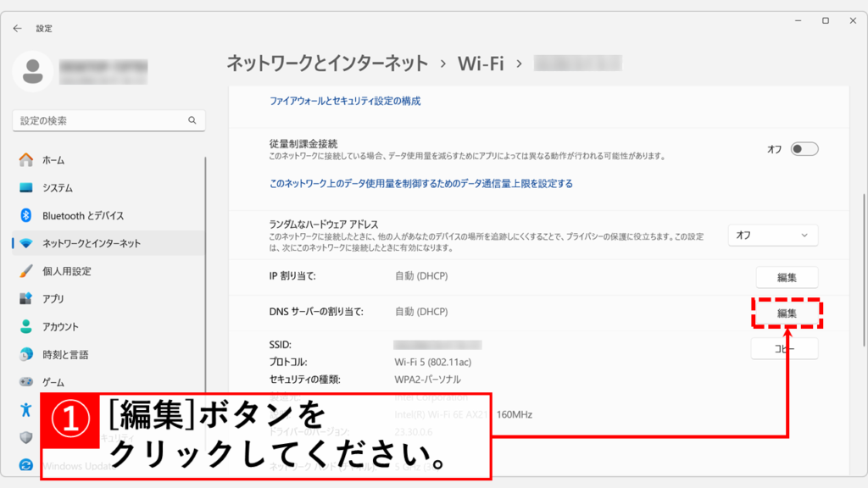Open System settings icon in sidebar
Image resolution: width=868 pixels, height=488 pixels.
pos(25,188)
